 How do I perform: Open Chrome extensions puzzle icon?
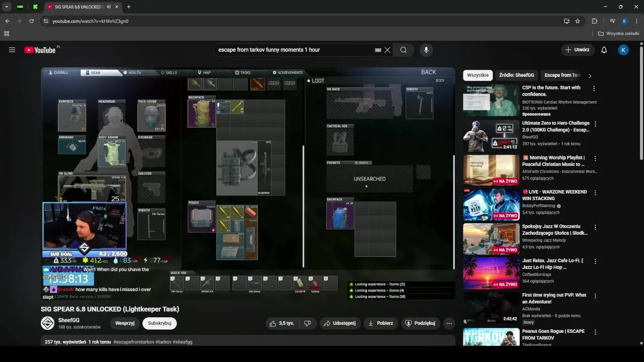pos(594,21)
